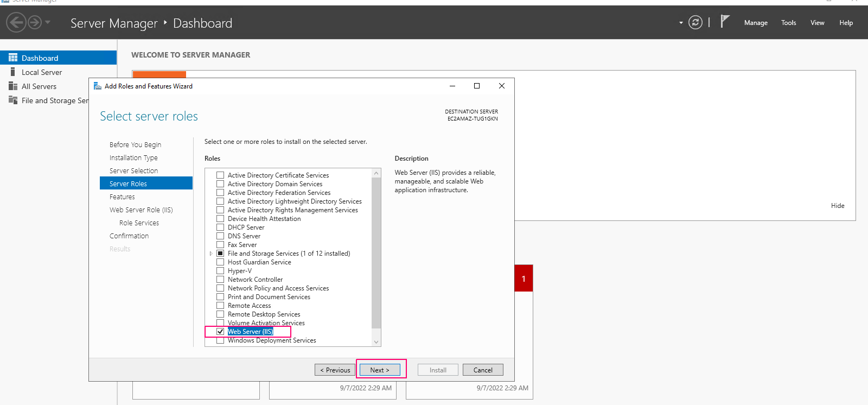Click the Dashboard icon in sidebar
This screenshot has width=868, height=405.
tap(13, 58)
